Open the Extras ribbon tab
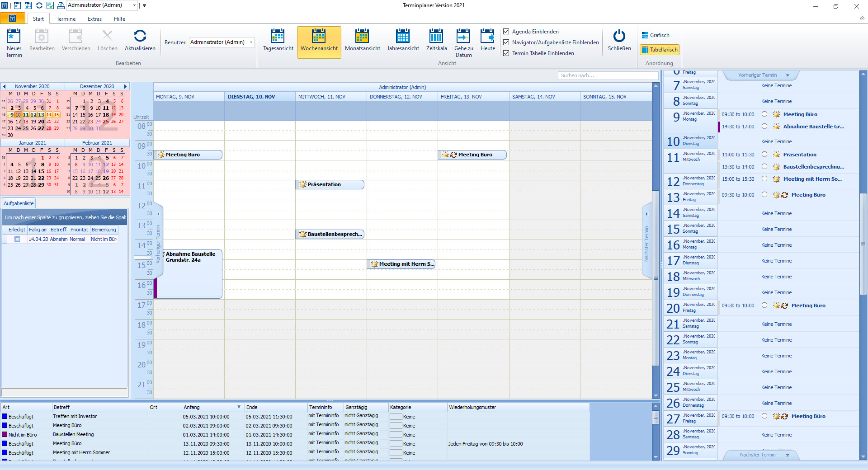 pos(94,19)
